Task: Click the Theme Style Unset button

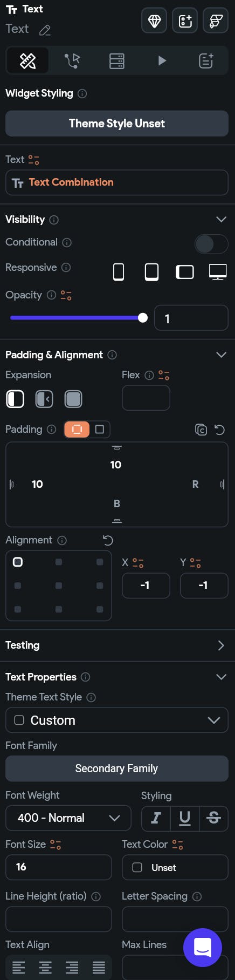Action: (x=117, y=124)
